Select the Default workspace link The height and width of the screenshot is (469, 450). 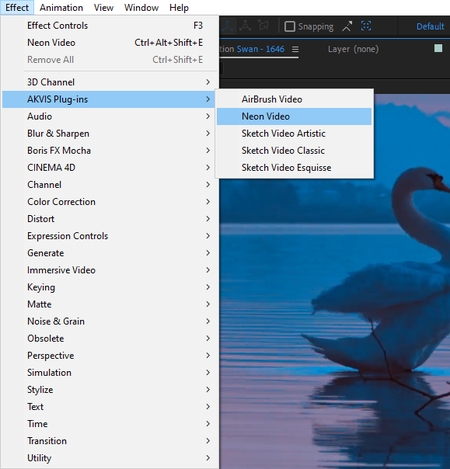(430, 26)
